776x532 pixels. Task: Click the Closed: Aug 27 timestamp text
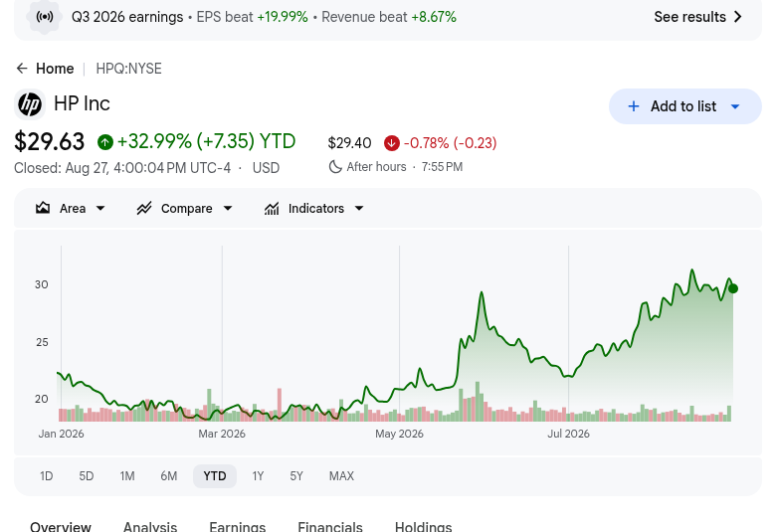(x=122, y=168)
